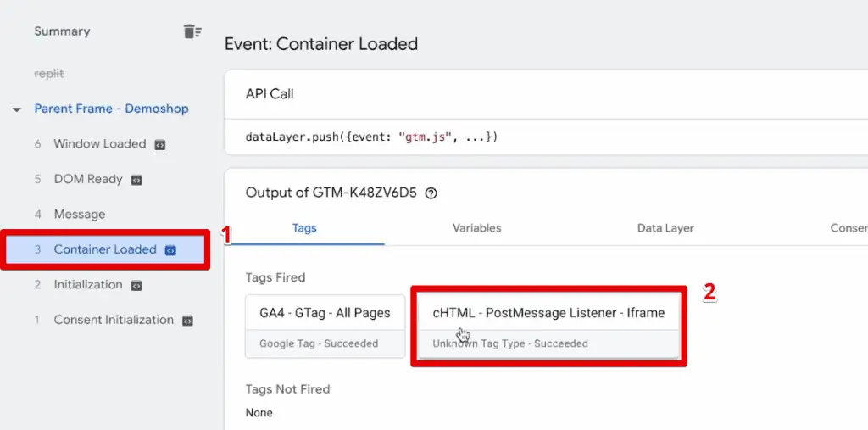
Task: Select the 3 Container Loaded event
Action: 105,249
